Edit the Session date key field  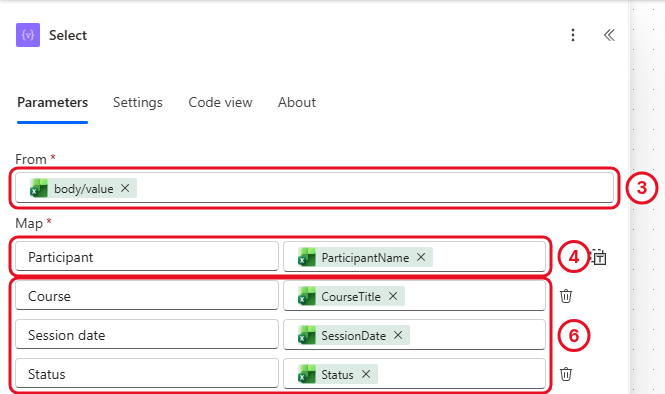[147, 335]
